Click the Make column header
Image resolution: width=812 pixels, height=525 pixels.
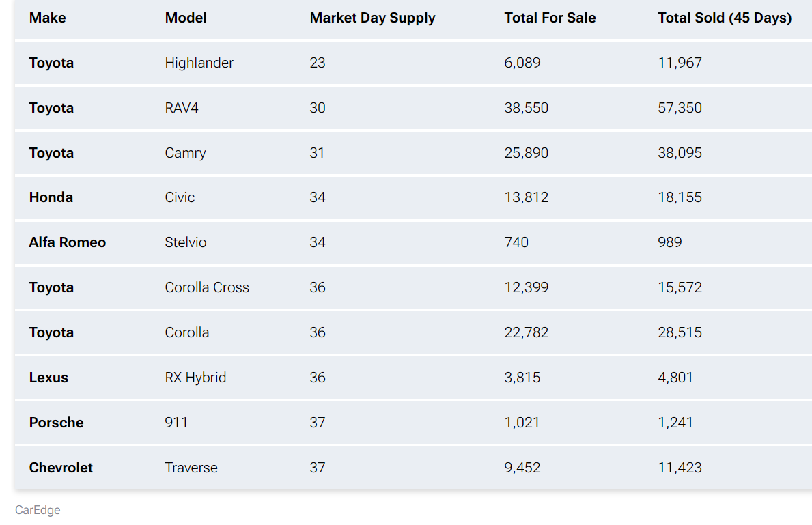tap(47, 18)
